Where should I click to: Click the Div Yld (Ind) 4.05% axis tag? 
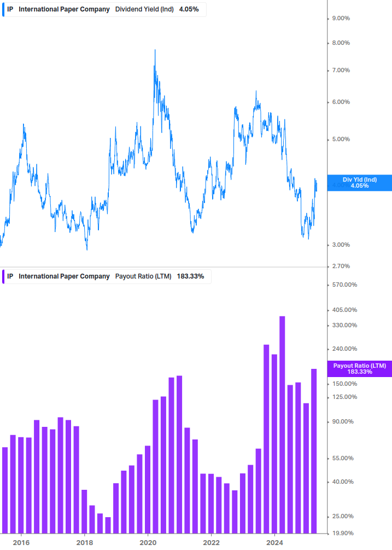359,183
